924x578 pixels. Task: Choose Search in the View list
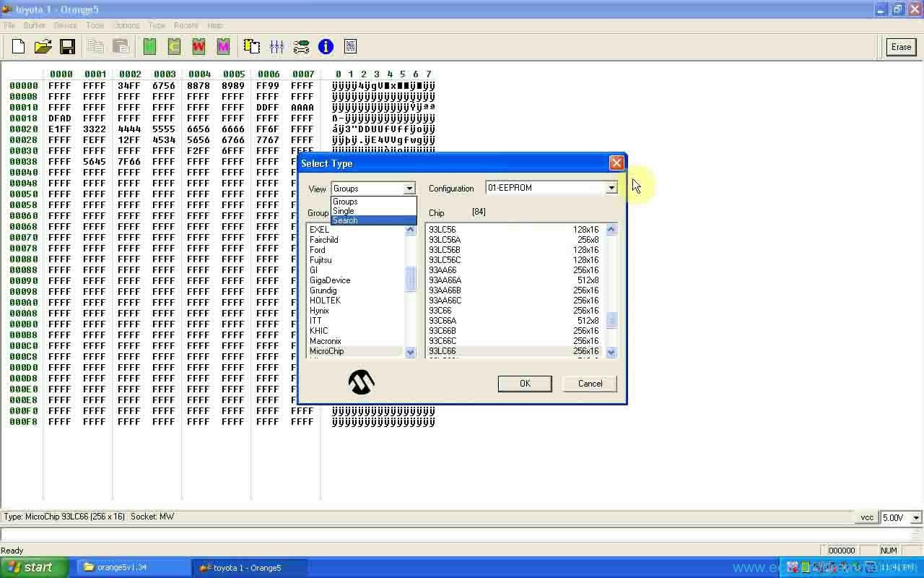click(373, 220)
